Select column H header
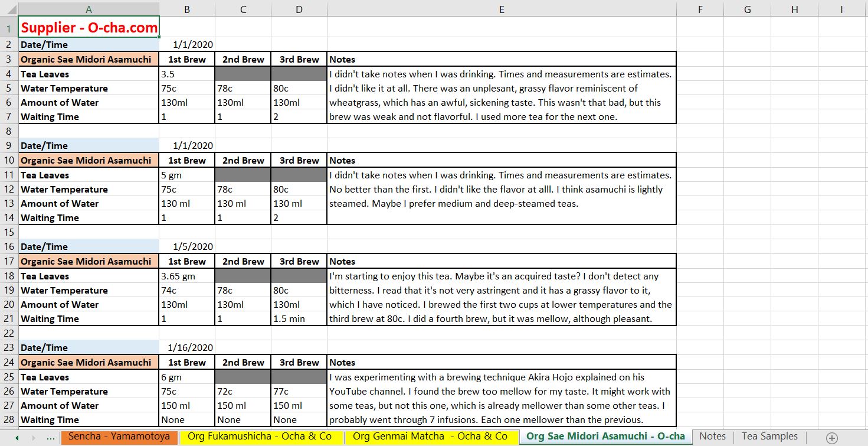 [x=795, y=9]
